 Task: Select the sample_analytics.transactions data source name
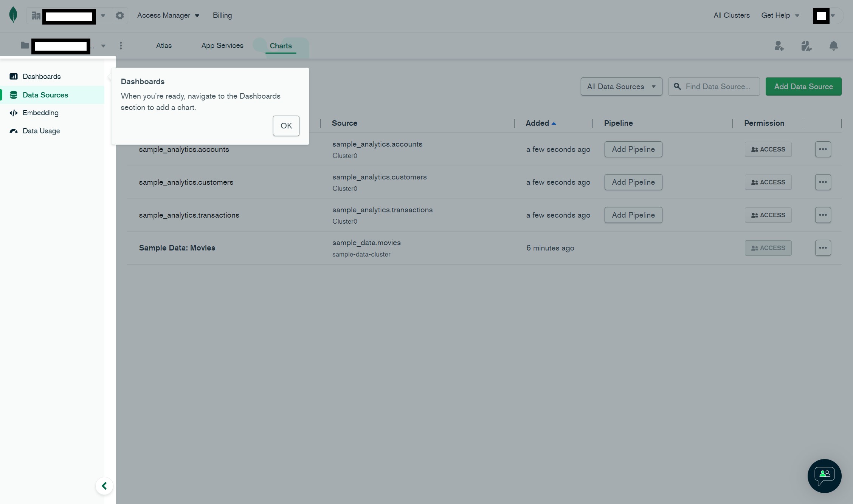pyautogui.click(x=189, y=215)
